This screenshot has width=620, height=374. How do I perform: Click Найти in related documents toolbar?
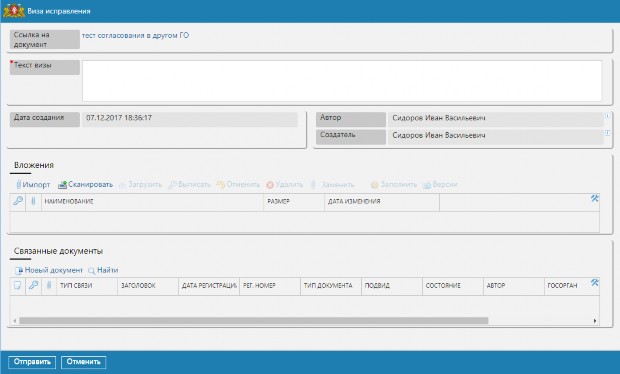tap(103, 270)
